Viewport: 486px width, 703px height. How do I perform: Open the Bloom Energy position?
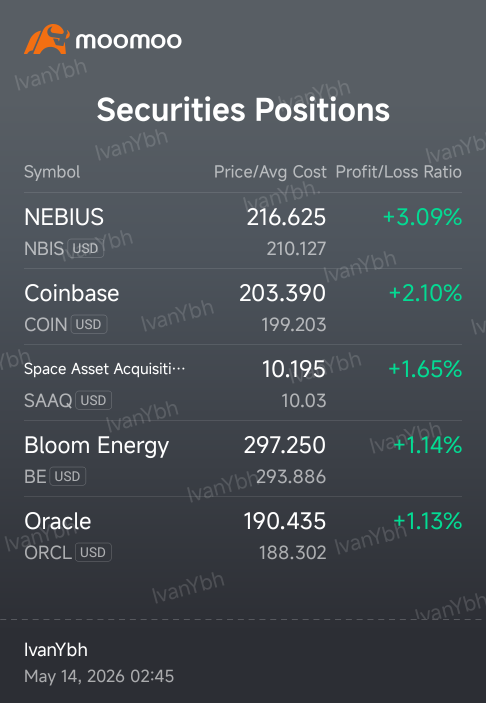click(x=243, y=459)
